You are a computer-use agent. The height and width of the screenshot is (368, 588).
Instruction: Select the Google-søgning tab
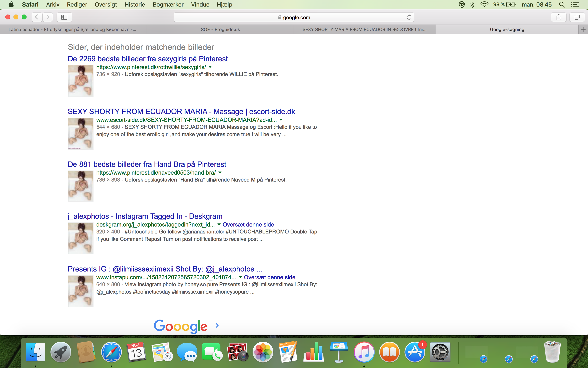point(507,29)
